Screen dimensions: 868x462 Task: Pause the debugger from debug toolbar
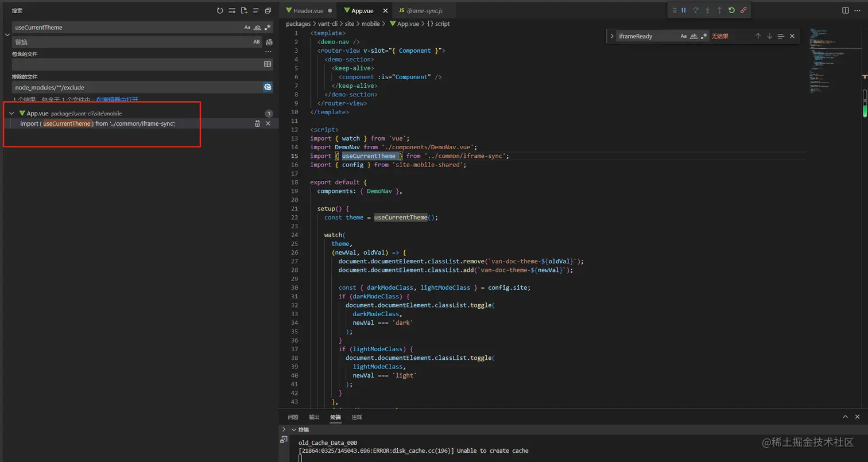684,10
